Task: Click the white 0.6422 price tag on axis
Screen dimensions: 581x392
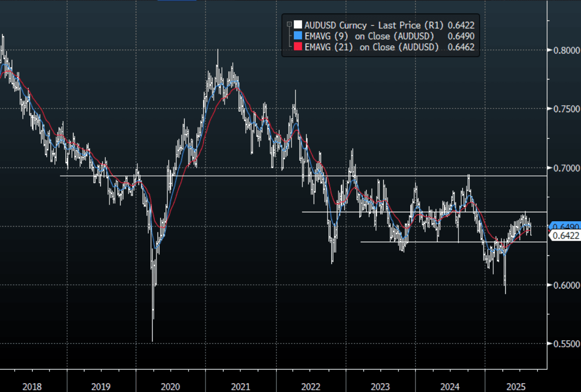Action: [x=564, y=236]
